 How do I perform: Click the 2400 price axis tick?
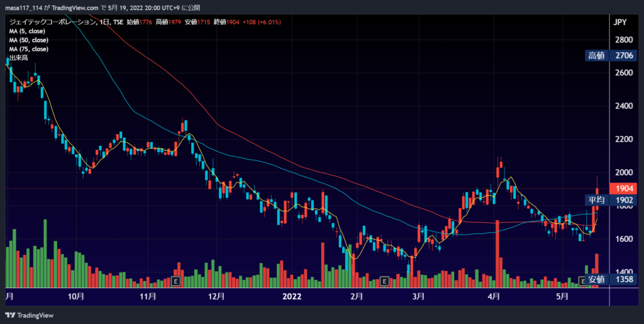click(625, 106)
